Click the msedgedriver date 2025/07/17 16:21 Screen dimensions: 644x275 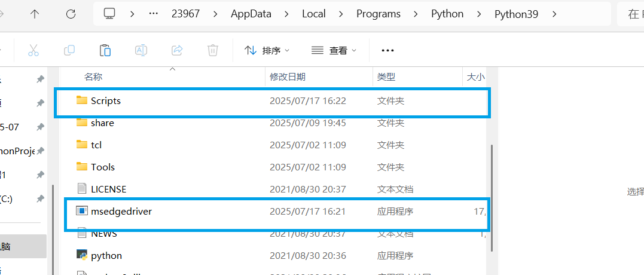[x=307, y=212]
